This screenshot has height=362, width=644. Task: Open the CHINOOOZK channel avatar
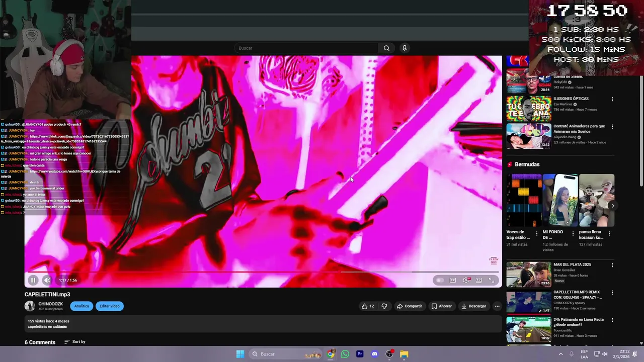click(x=30, y=306)
